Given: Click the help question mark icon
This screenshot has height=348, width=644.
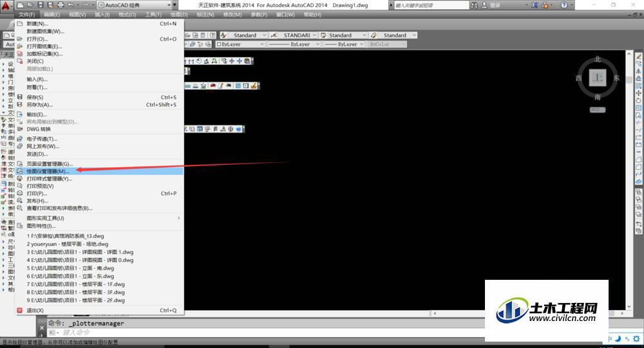Looking at the screenshot, I should click(x=564, y=5).
